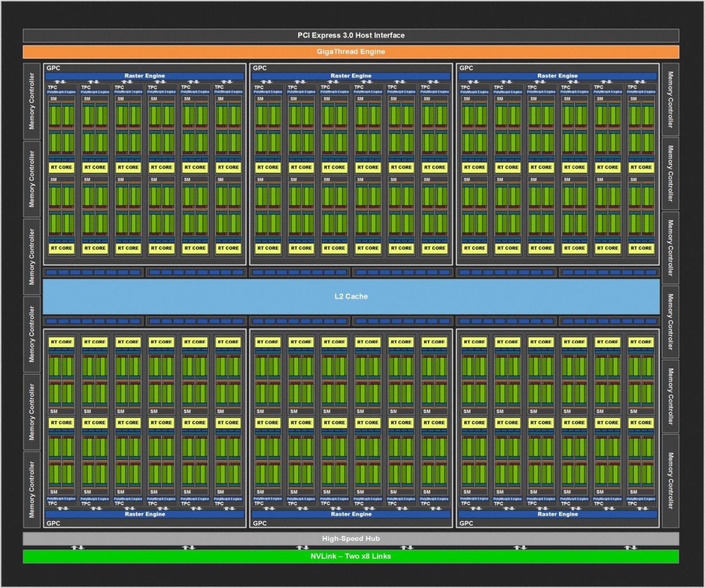Click the topmost Memory Controller on the left
The width and height of the screenshot is (705, 588).
32,101
